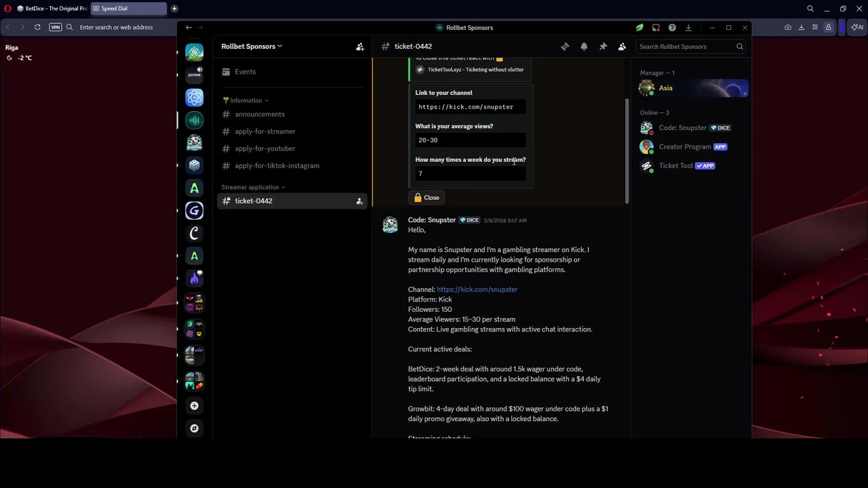Expand the Rollbet Sponsors server menu
This screenshot has width=868, height=488.
(x=252, y=47)
